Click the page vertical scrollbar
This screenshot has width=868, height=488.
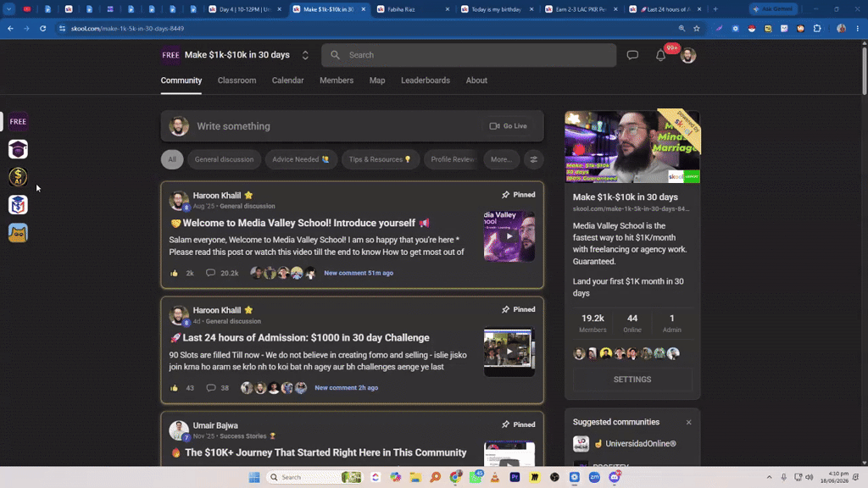[864, 69]
